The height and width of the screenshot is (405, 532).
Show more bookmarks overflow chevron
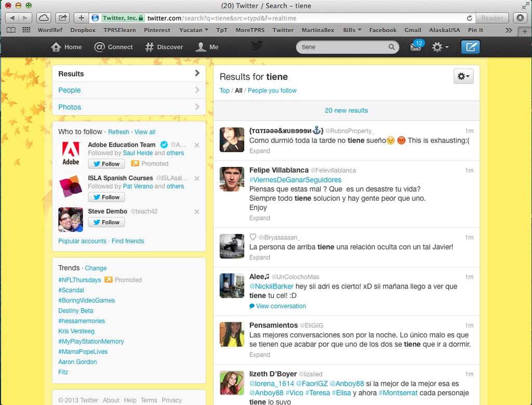coord(509,30)
